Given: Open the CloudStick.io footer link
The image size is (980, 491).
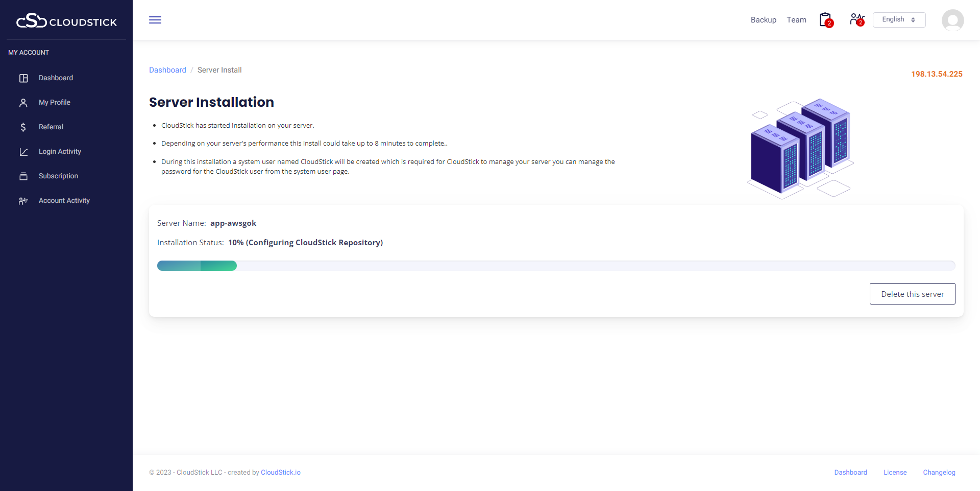Looking at the screenshot, I should tap(281, 473).
